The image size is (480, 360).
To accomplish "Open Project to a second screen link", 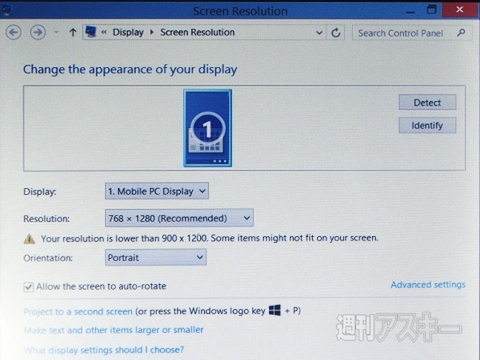I will pyautogui.click(x=78, y=312).
